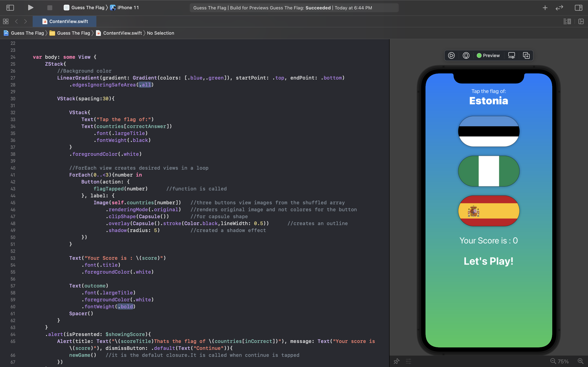The width and height of the screenshot is (588, 367).
Task: Open the related items grid icon
Action: (x=6, y=21)
